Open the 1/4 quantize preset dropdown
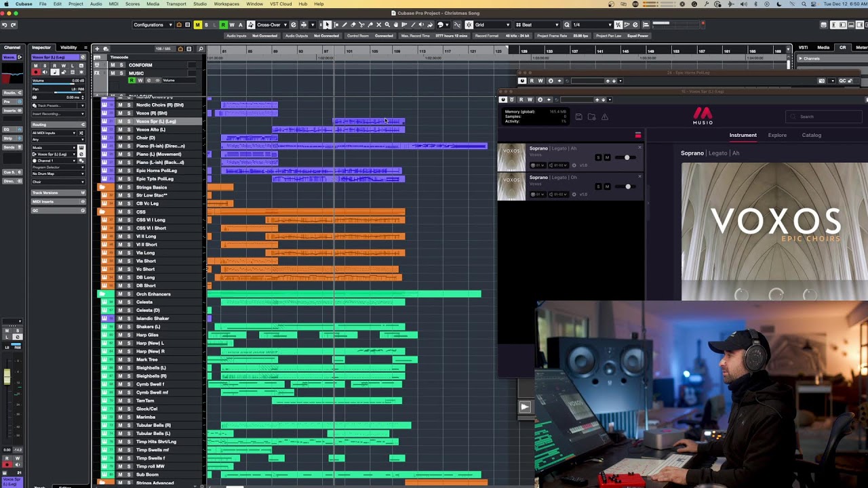 tap(592, 25)
